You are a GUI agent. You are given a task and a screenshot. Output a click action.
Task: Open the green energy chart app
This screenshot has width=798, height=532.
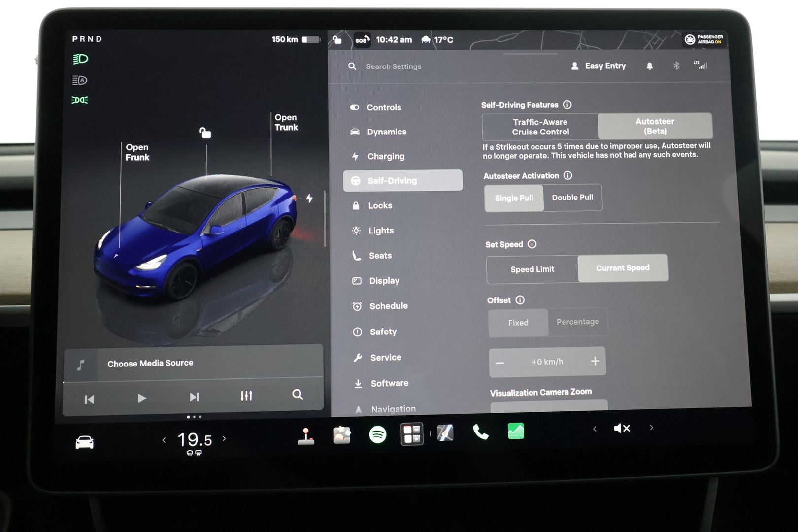coord(516,432)
